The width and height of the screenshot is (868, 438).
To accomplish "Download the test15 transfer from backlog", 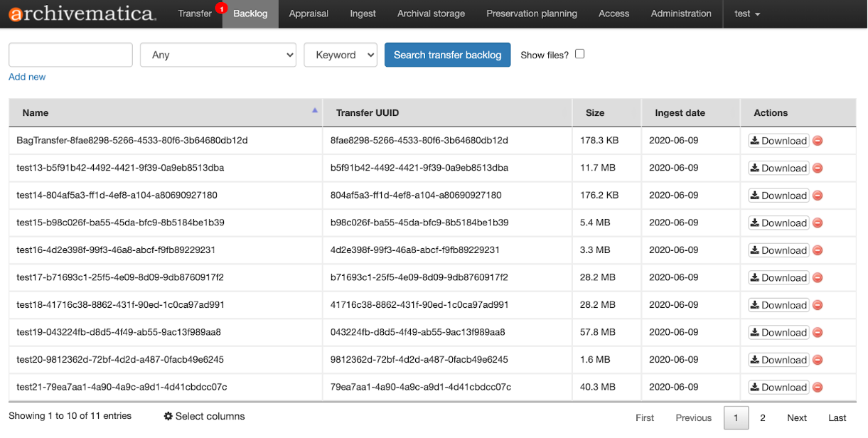I will tap(778, 223).
